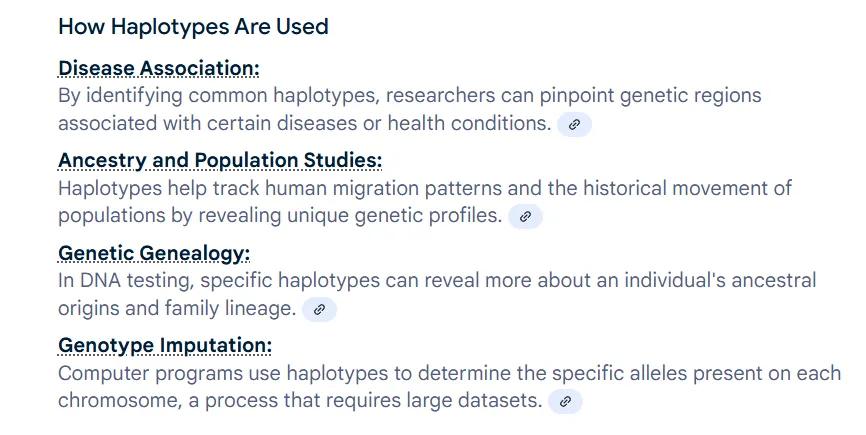Click the 'Disease Association:' heading
Image resolution: width=866 pixels, height=435 pixels.
(158, 68)
